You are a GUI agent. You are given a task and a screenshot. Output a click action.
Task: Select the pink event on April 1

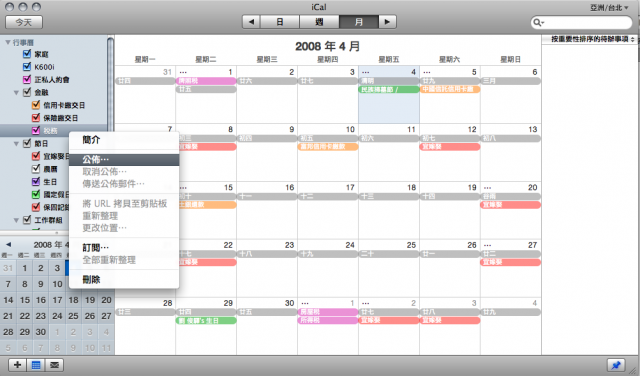pyautogui.click(x=206, y=81)
